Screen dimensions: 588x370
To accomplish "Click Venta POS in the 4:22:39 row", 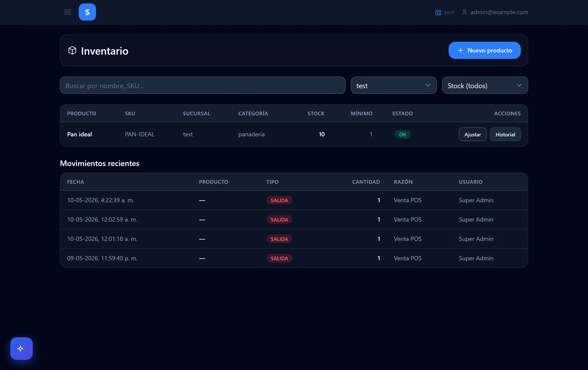I will pos(408,200).
